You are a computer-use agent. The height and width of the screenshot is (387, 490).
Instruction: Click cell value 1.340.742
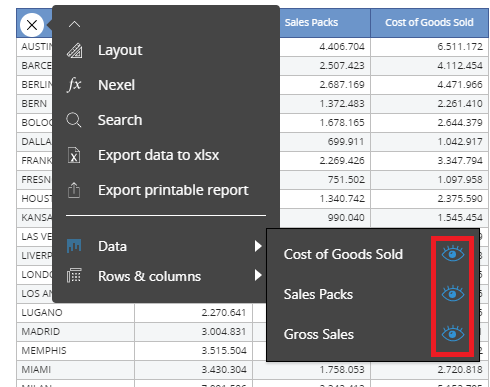(342, 199)
